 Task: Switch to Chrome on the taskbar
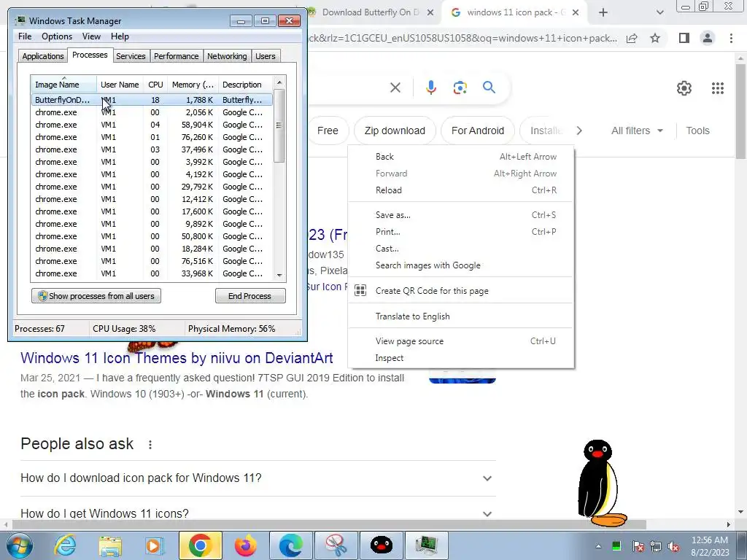[x=200, y=545]
